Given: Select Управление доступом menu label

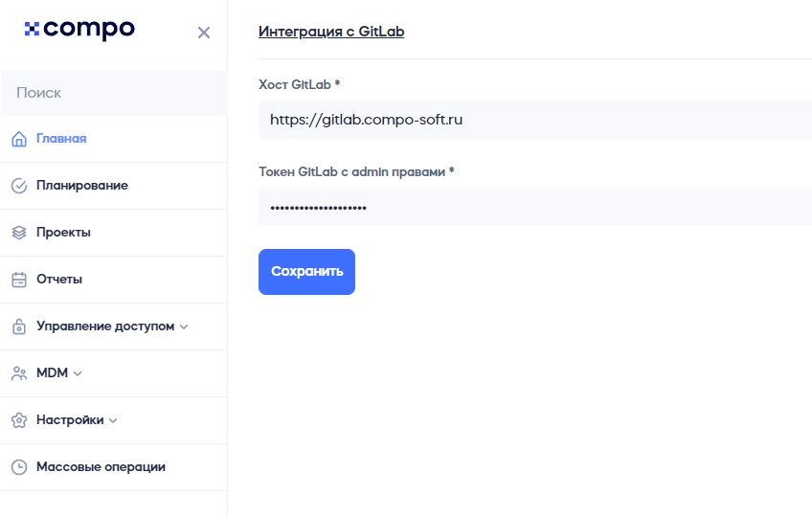Looking at the screenshot, I should pos(105,327).
